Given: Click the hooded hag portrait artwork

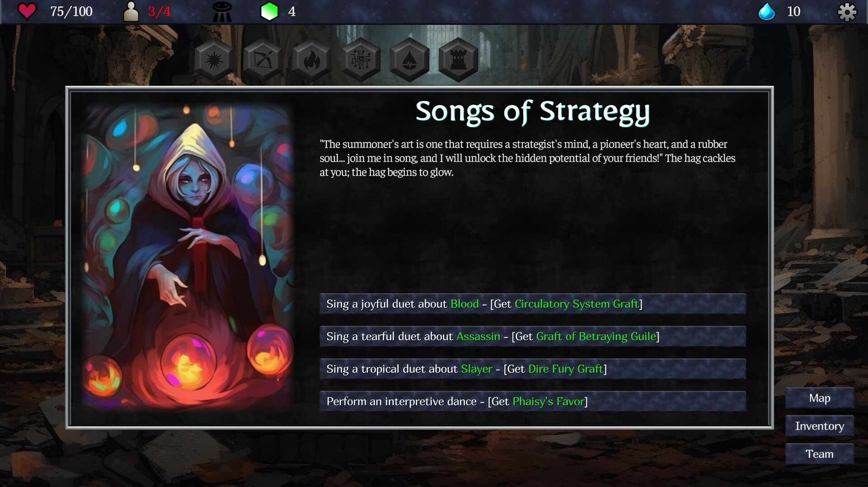Looking at the screenshot, I should pyautogui.click(x=188, y=257).
